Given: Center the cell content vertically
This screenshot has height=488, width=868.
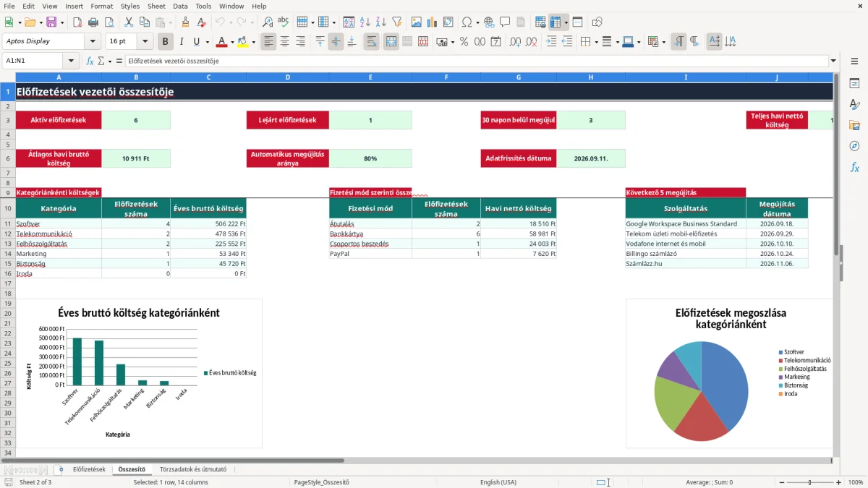Looking at the screenshot, I should click(x=336, y=42).
